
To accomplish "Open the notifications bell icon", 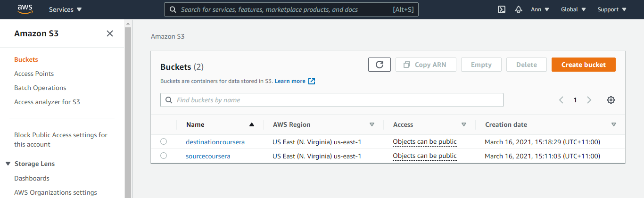I will coord(519,9).
